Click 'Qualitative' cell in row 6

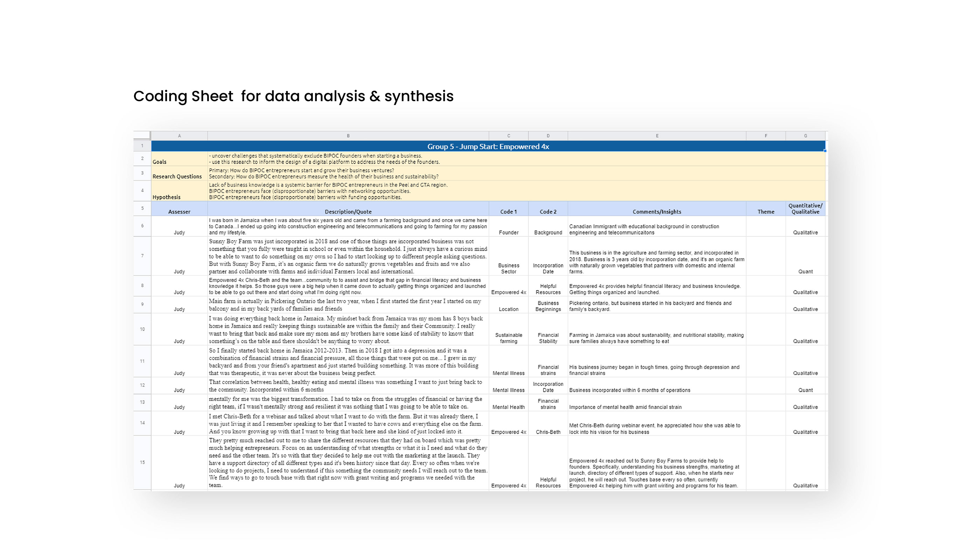point(805,227)
